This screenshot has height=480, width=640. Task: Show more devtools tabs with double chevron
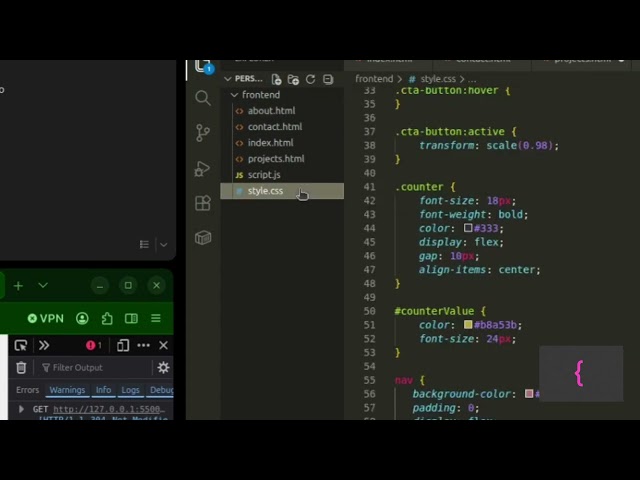pos(44,345)
